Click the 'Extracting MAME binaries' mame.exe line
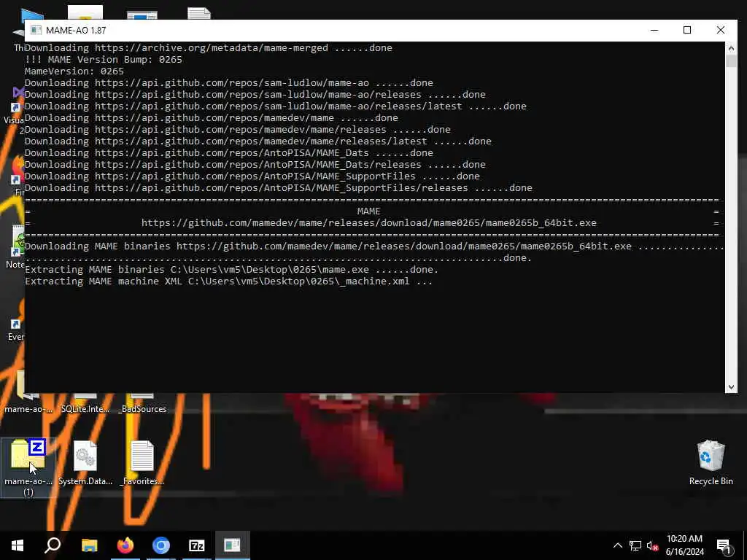Viewport: 747px width, 560px height. 231,270
